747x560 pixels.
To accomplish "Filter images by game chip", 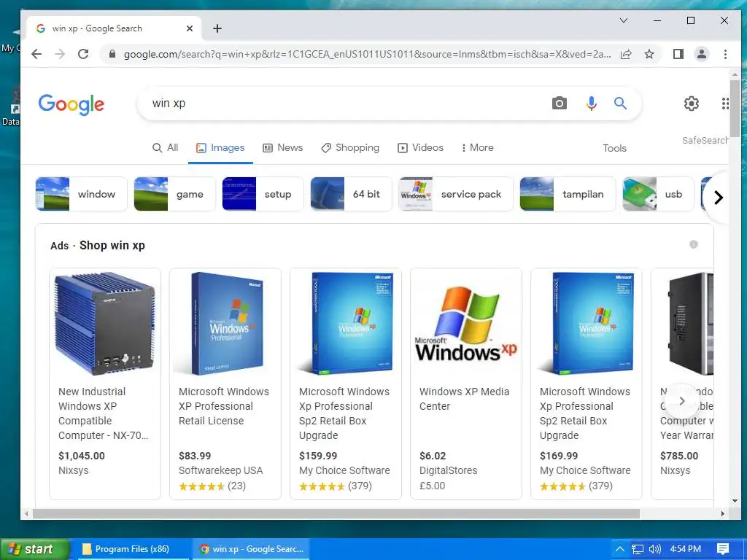I will coord(174,194).
